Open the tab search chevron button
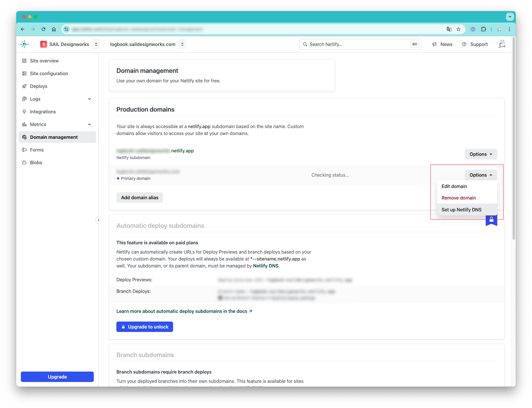Image resolution: width=532 pixels, height=408 pixels. click(510, 17)
